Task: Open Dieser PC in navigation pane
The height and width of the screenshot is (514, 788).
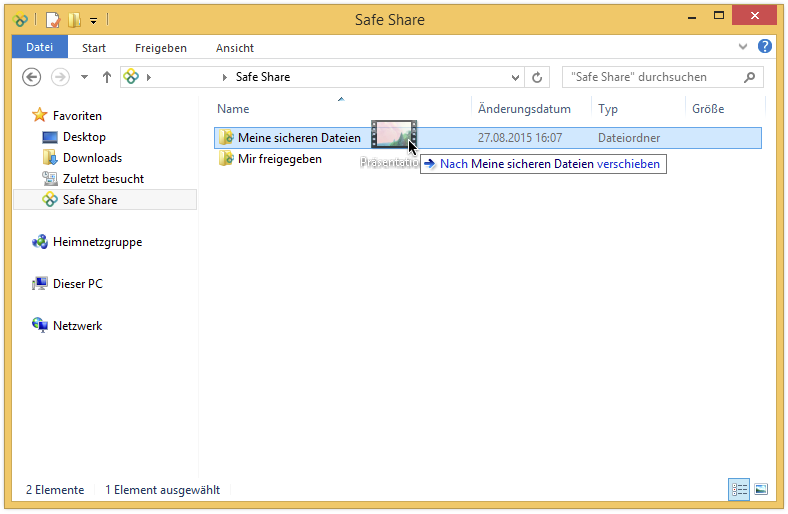Action: [x=78, y=284]
